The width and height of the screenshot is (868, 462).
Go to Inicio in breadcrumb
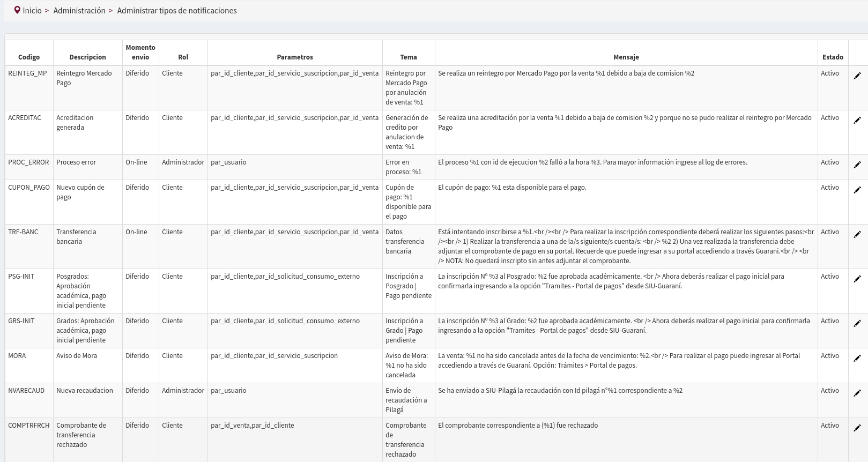[x=32, y=11]
